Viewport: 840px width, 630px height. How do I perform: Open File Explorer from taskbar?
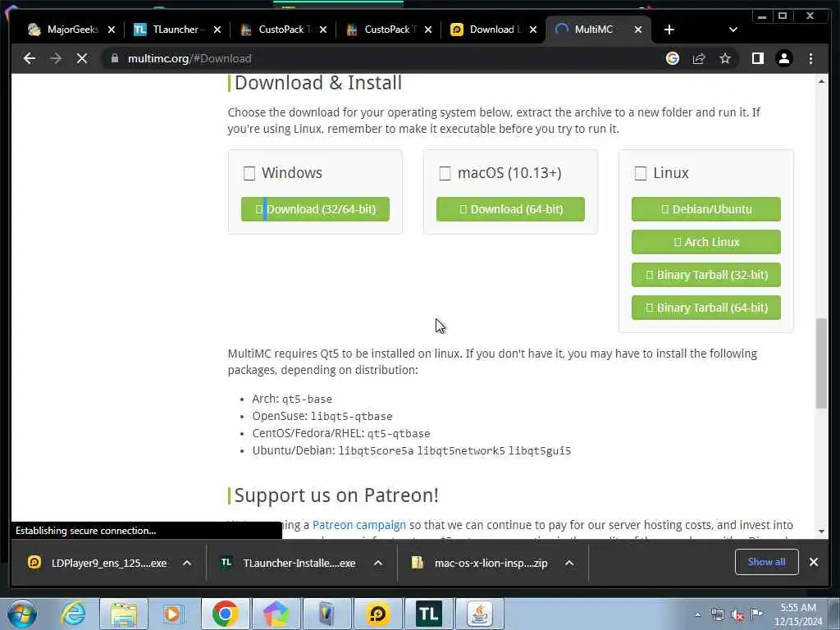point(124,614)
